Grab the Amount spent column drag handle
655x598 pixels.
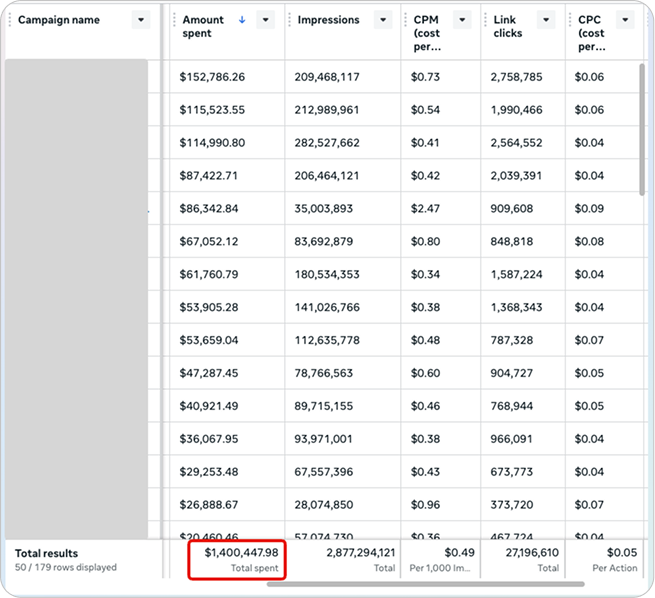click(174, 20)
